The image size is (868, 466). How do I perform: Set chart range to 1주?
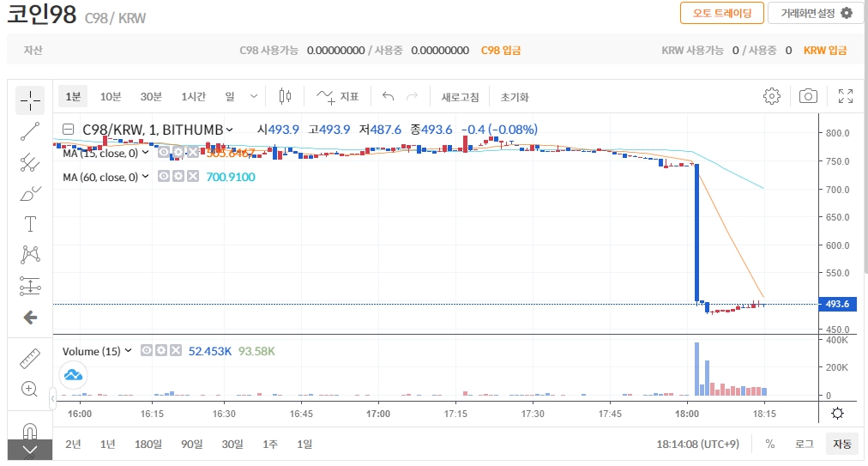click(x=269, y=444)
